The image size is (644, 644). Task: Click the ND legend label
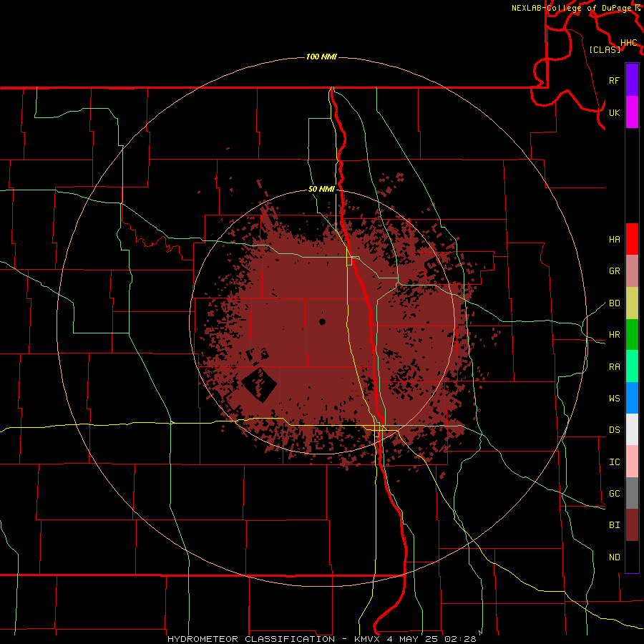[614, 557]
